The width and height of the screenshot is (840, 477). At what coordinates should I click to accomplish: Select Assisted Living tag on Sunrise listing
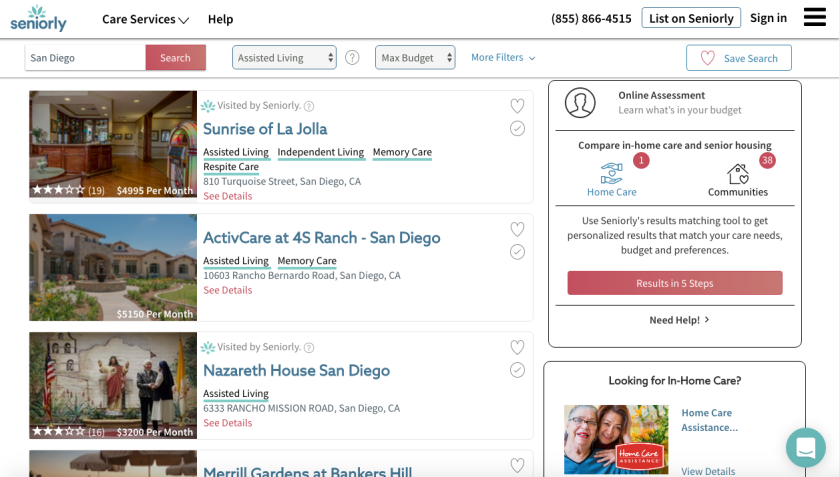(236, 153)
